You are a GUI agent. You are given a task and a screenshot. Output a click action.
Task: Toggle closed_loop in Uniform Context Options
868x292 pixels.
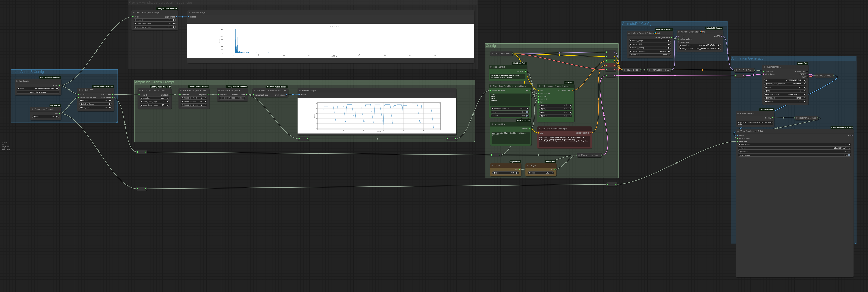[x=669, y=55]
